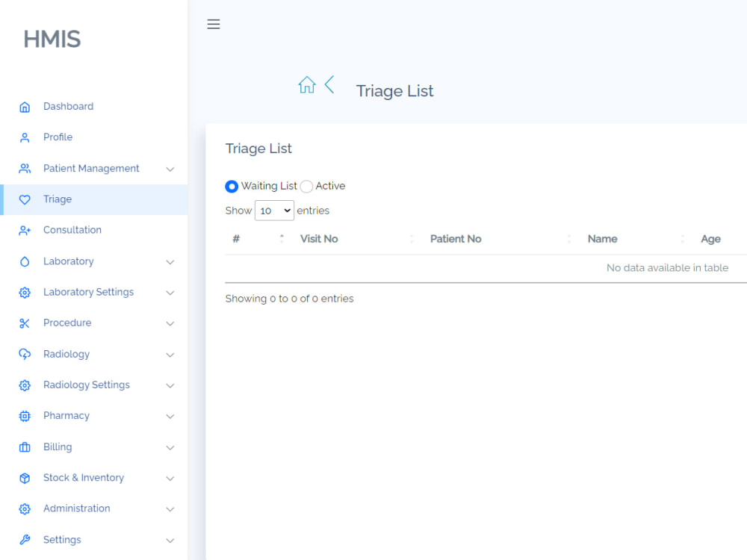The height and width of the screenshot is (560, 747).
Task: Expand the Laboratory Settings chevron
Action: 170,293
